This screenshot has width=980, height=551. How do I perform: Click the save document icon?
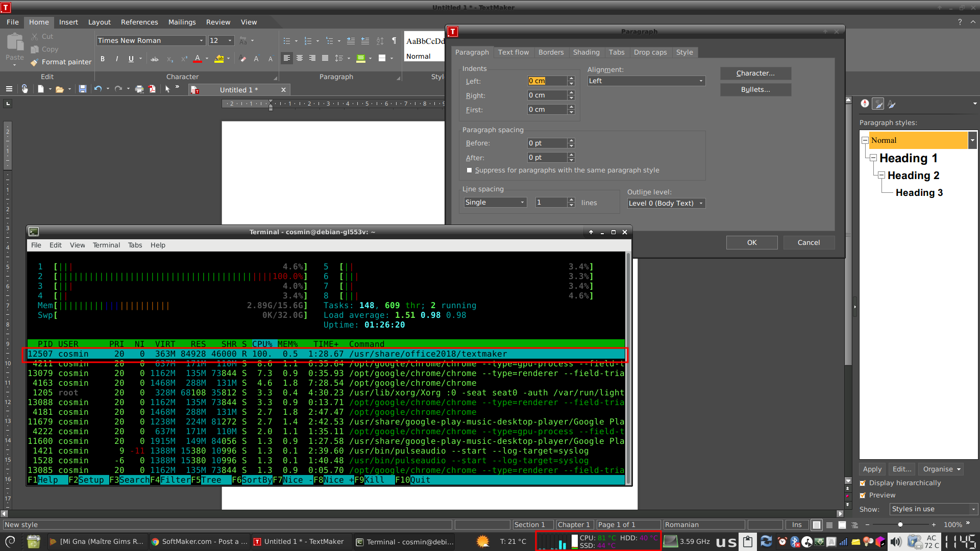[x=83, y=89]
